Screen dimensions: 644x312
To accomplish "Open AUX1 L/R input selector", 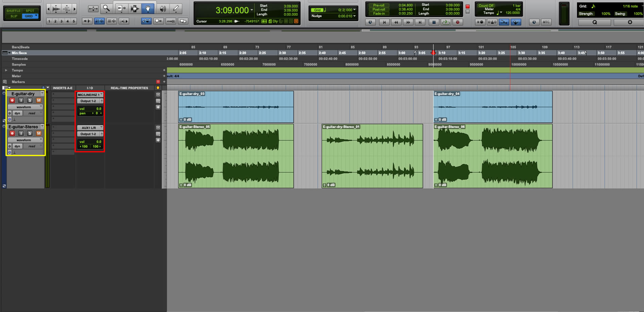I will [90, 128].
